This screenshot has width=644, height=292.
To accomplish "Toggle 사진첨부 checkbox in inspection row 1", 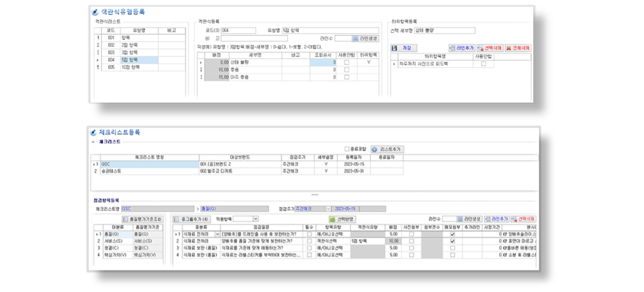I will click(411, 233).
